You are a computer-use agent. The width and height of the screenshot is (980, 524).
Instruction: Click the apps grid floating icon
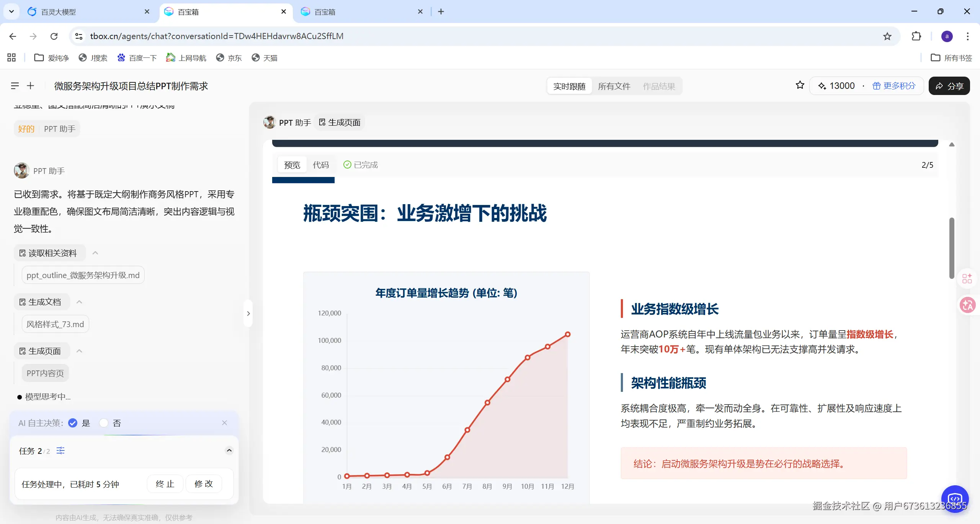967,278
